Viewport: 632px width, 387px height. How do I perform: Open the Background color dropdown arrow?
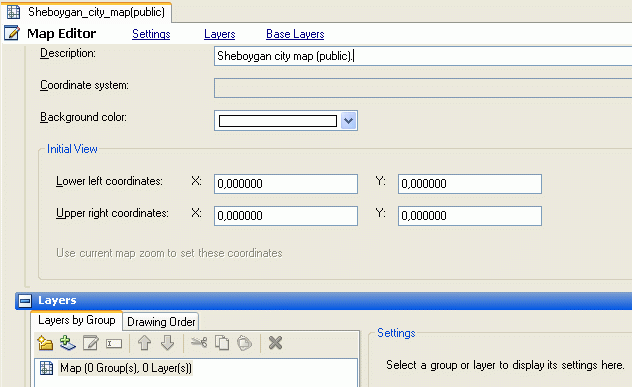point(349,121)
